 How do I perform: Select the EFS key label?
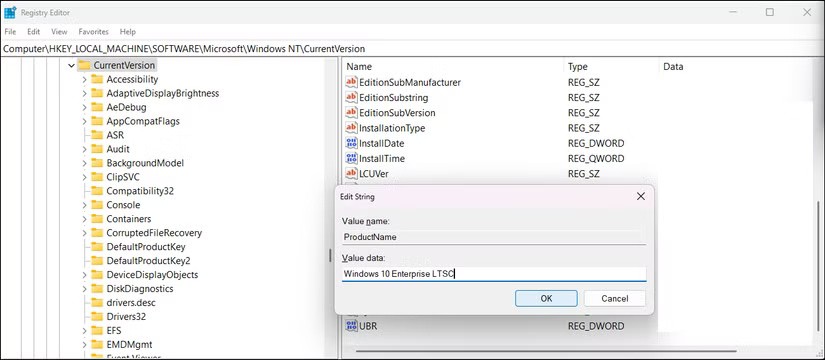tap(114, 331)
